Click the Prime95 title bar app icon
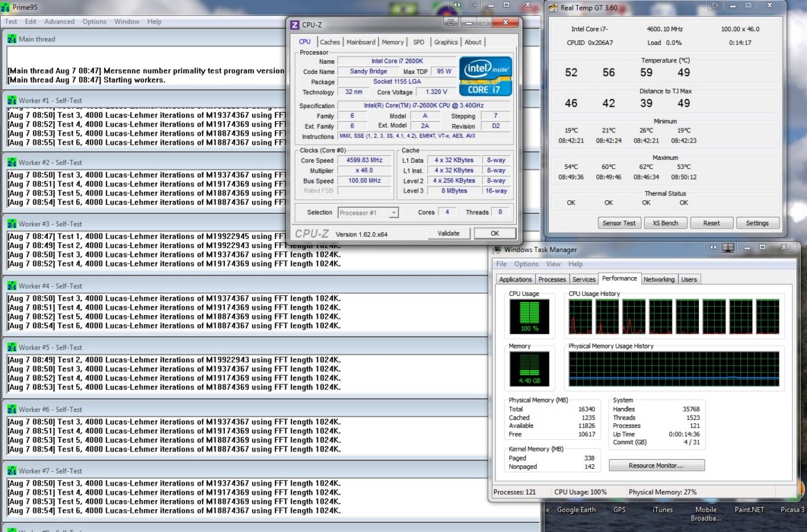This screenshot has width=807, height=532. [5, 7]
